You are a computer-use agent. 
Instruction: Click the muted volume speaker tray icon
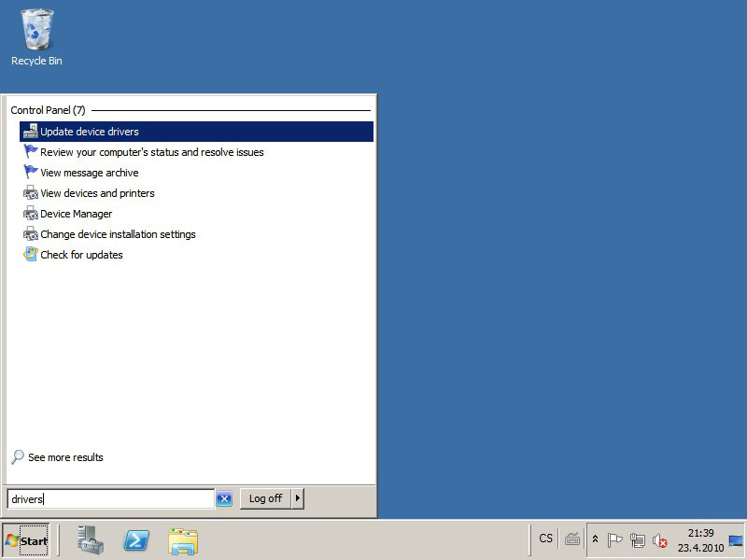(660, 540)
